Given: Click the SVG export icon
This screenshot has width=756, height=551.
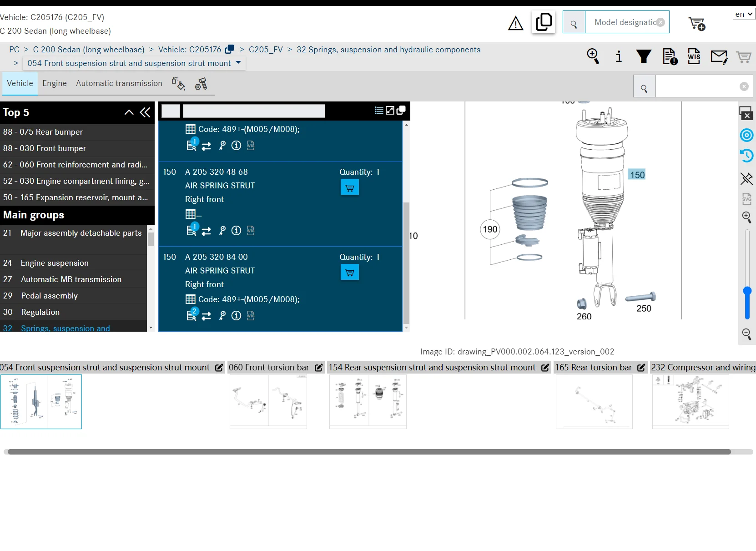Looking at the screenshot, I should pyautogui.click(x=746, y=199).
